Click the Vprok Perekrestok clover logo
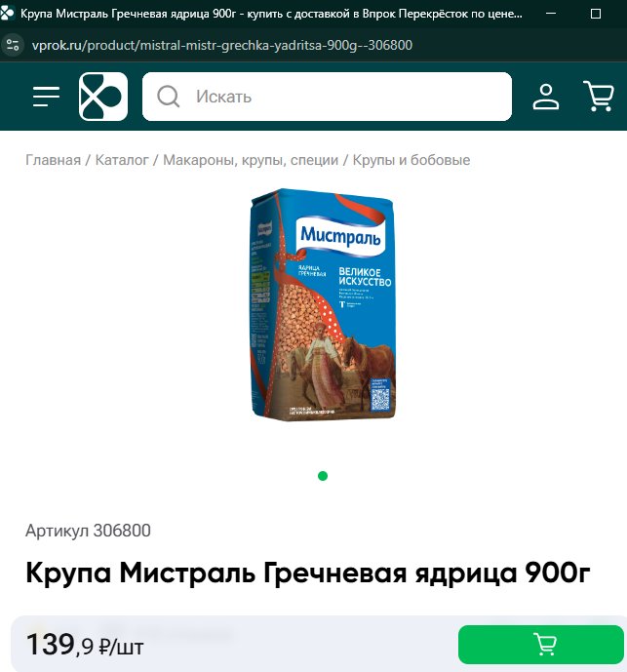627x672 pixels. pyautogui.click(x=103, y=97)
